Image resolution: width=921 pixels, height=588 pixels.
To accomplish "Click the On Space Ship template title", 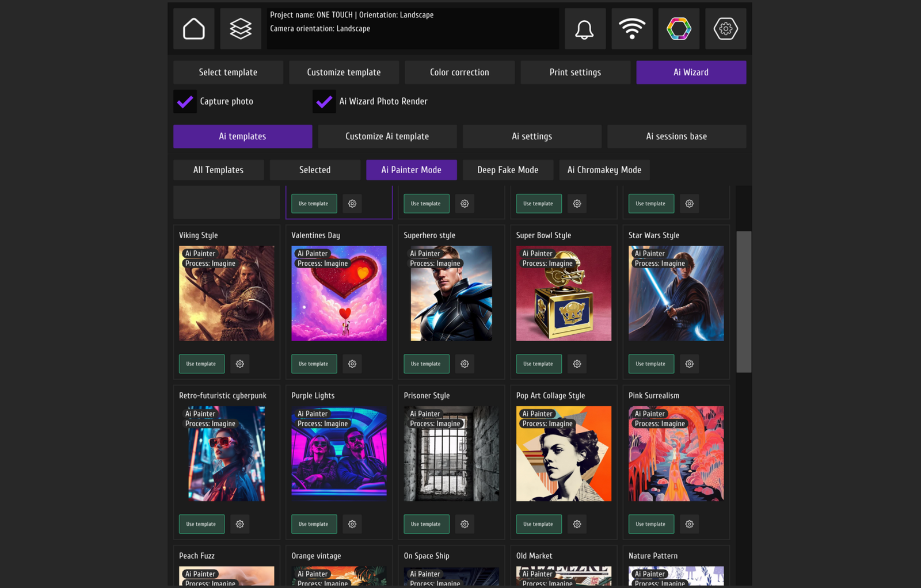I will click(x=427, y=556).
